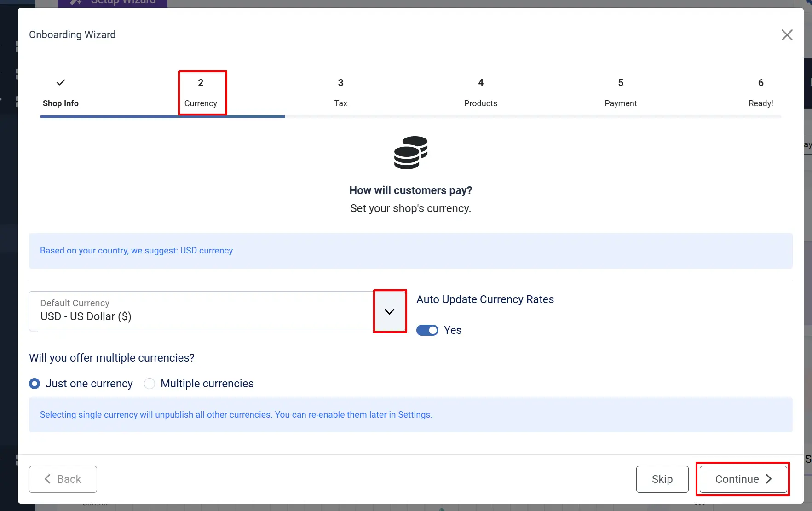Select the Currency step tab
Image resolution: width=812 pixels, height=511 pixels.
(201, 93)
